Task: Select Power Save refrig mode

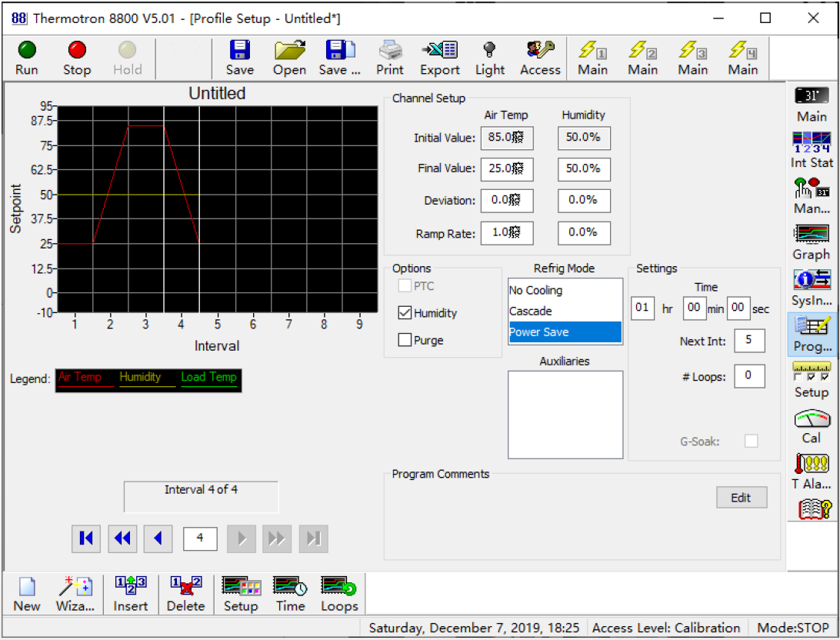Action: (565, 332)
